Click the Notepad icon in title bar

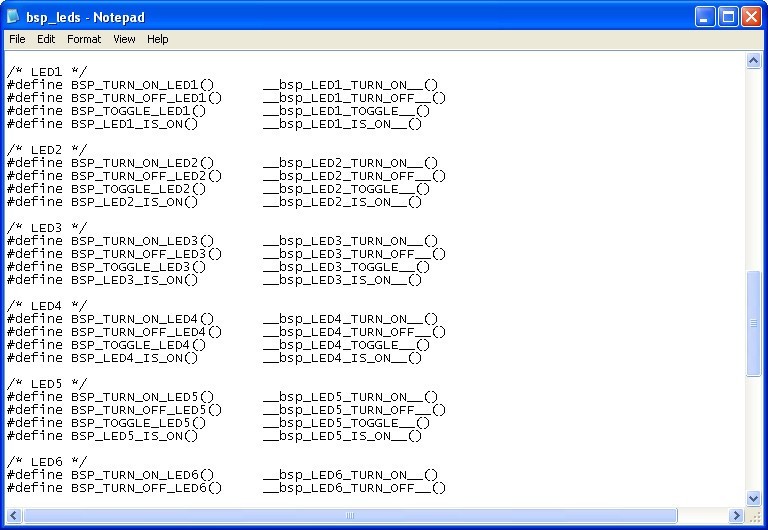13,17
